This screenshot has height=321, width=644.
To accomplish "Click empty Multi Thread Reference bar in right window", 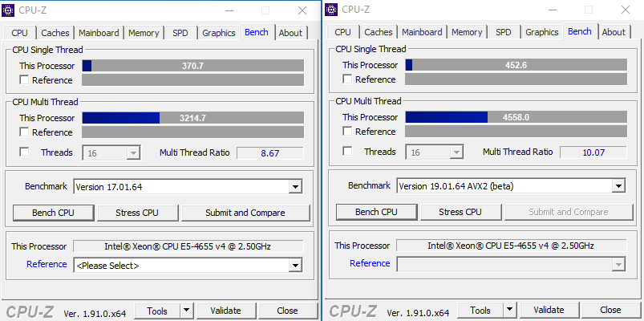I will 516,132.
